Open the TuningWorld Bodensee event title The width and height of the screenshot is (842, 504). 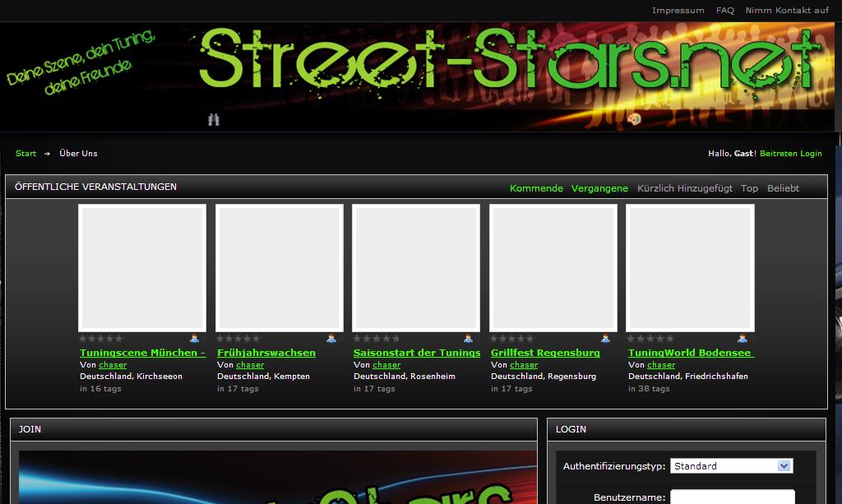coord(691,353)
